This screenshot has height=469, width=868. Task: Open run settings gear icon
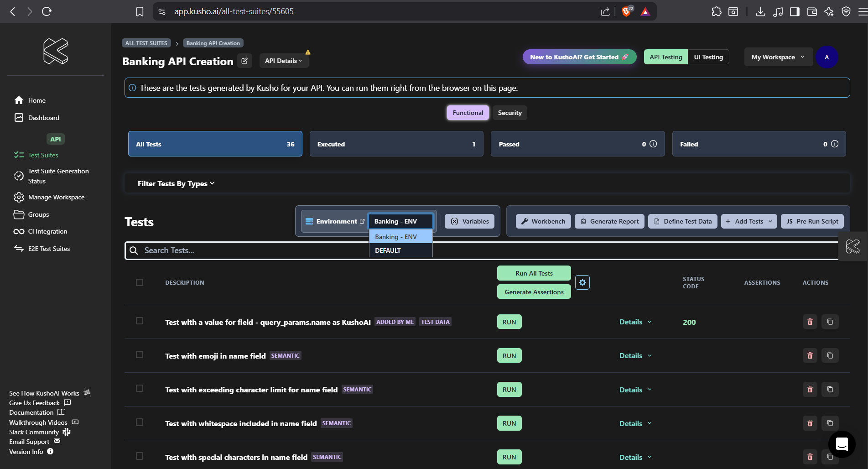click(x=582, y=282)
